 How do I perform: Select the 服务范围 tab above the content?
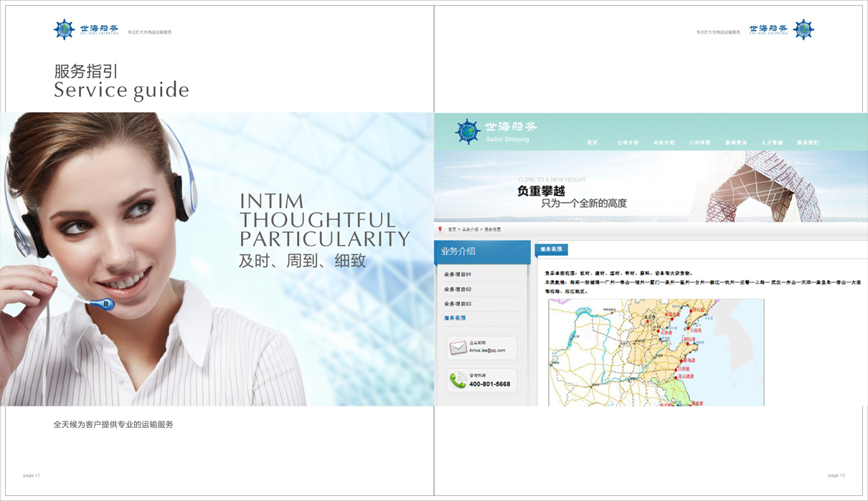pyautogui.click(x=551, y=249)
